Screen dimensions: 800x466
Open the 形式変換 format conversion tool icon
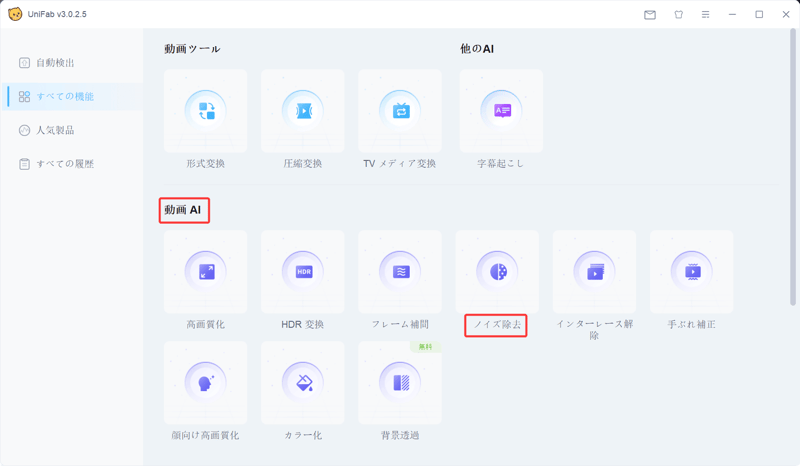pos(206,111)
